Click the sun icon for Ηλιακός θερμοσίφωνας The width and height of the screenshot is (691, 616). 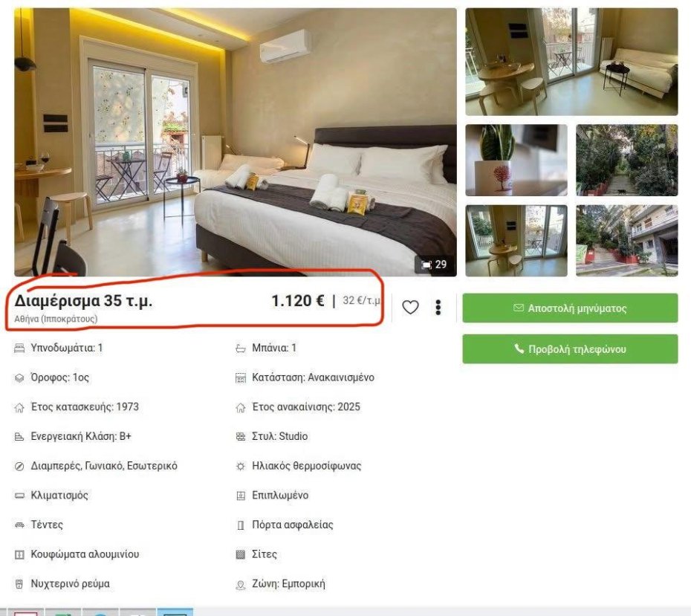241,466
